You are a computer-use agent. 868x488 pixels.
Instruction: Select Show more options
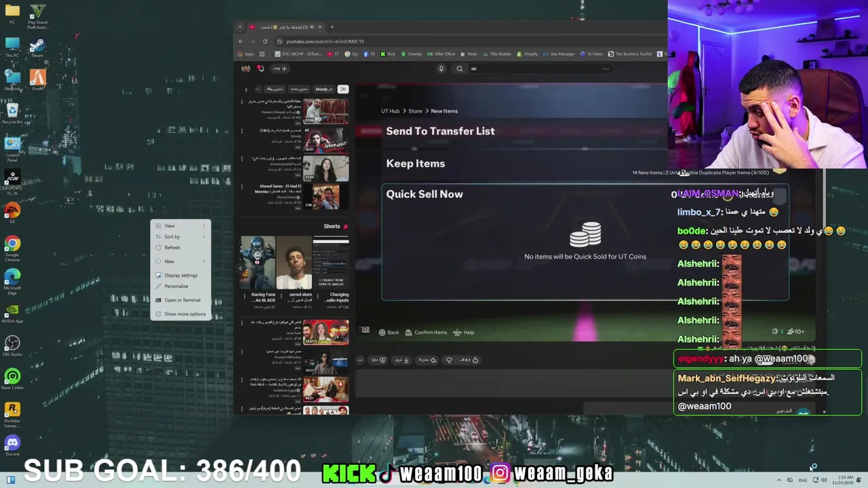pyautogui.click(x=181, y=314)
